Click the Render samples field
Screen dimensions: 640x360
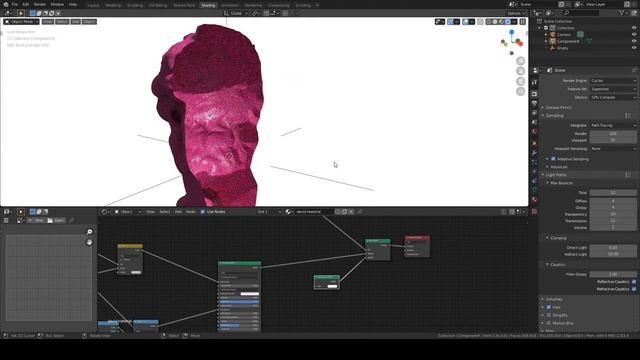coord(613,133)
